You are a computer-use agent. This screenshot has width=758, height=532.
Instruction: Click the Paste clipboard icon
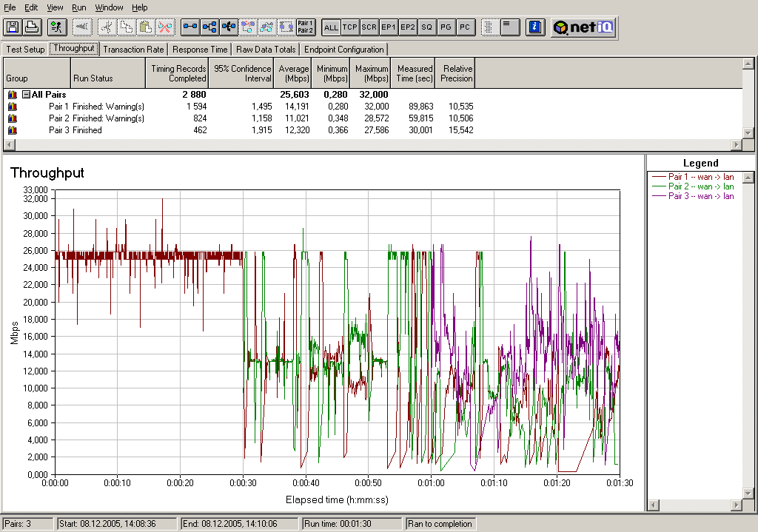click(146, 27)
